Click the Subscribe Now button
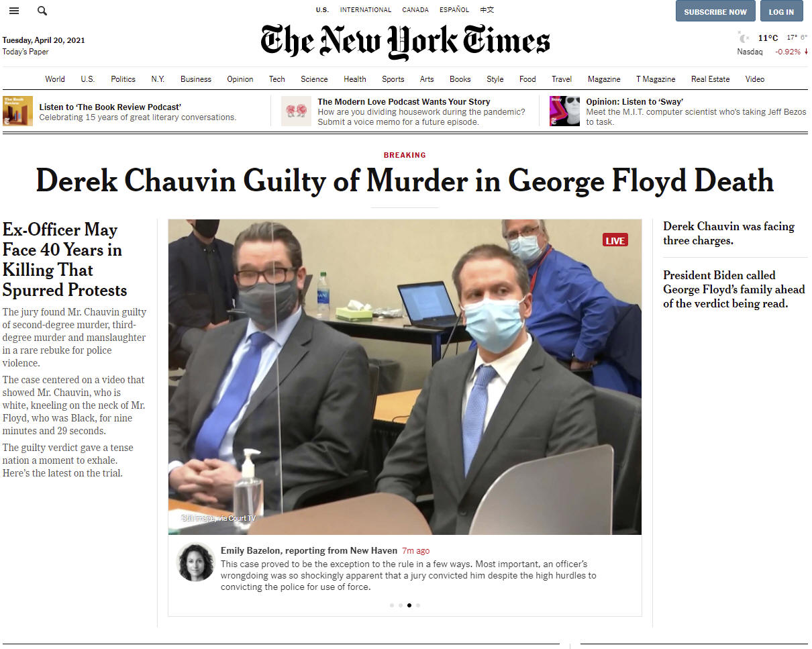This screenshot has width=812, height=649. [x=715, y=11]
